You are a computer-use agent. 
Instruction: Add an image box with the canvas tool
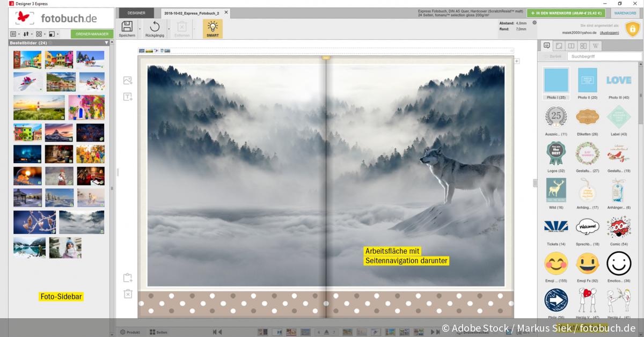[x=128, y=80]
